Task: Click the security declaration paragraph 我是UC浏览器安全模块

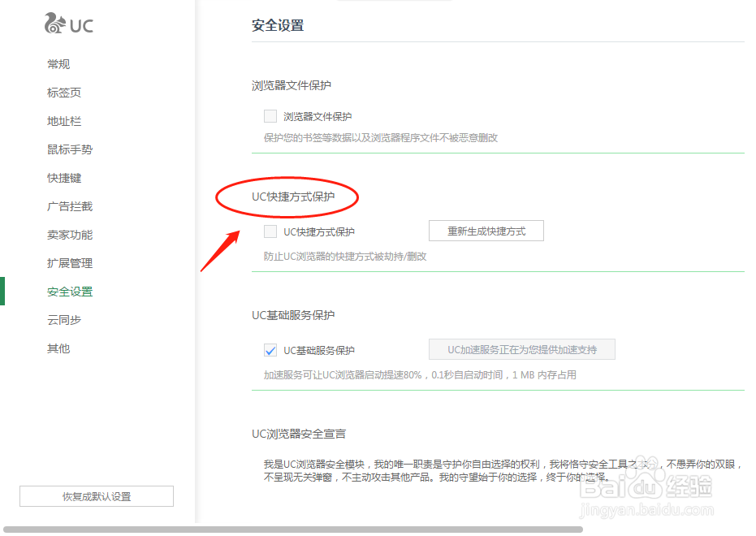Action: tap(503, 470)
